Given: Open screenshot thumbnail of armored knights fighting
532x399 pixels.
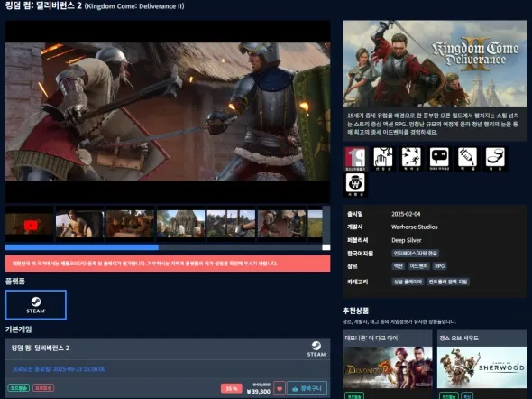Looking at the screenshot, I should (281, 224).
